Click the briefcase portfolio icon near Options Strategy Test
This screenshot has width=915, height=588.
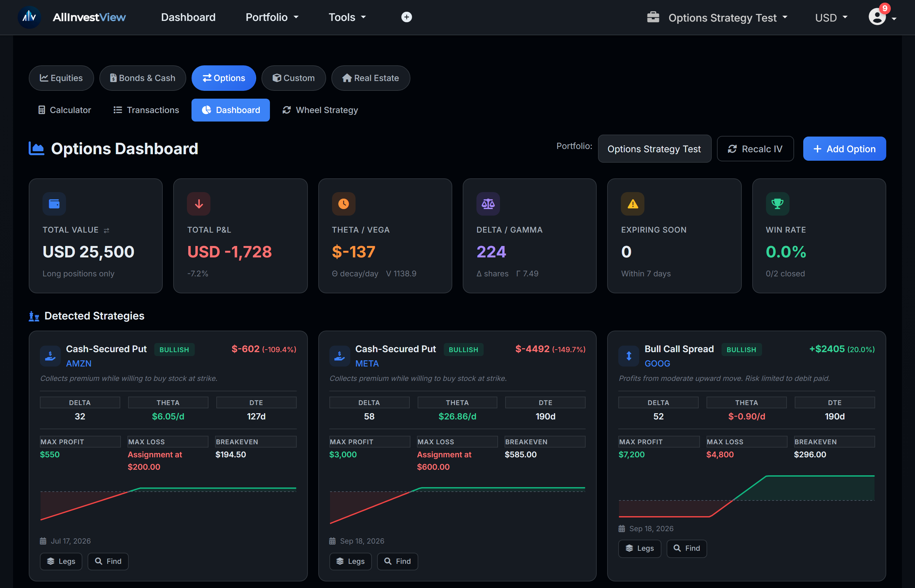[x=653, y=17]
